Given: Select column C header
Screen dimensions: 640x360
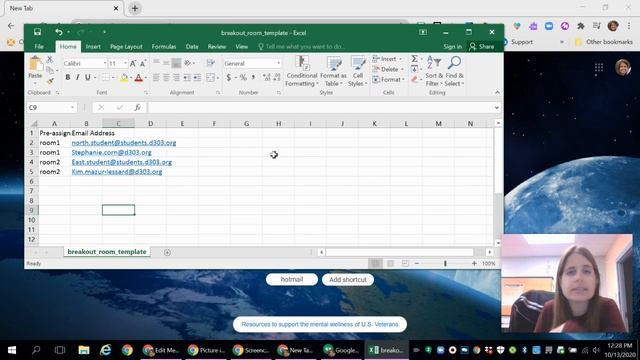Looking at the screenshot, I should 118,123.
